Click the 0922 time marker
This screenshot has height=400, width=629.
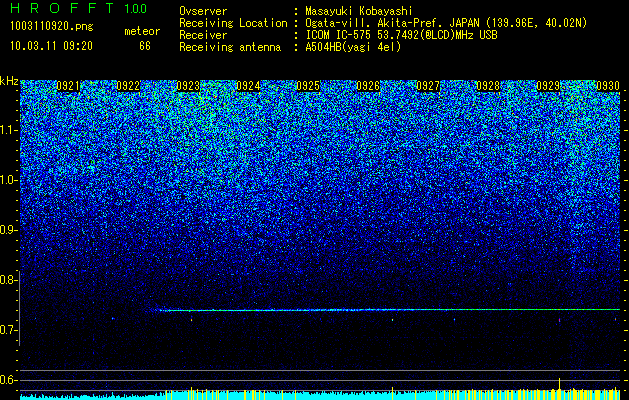point(128,86)
